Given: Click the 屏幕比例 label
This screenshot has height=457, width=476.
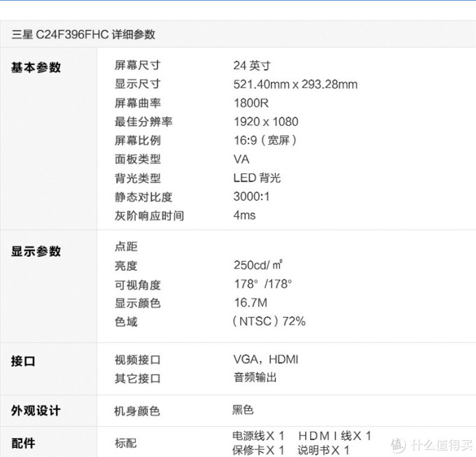Looking at the screenshot, I should point(137,141).
